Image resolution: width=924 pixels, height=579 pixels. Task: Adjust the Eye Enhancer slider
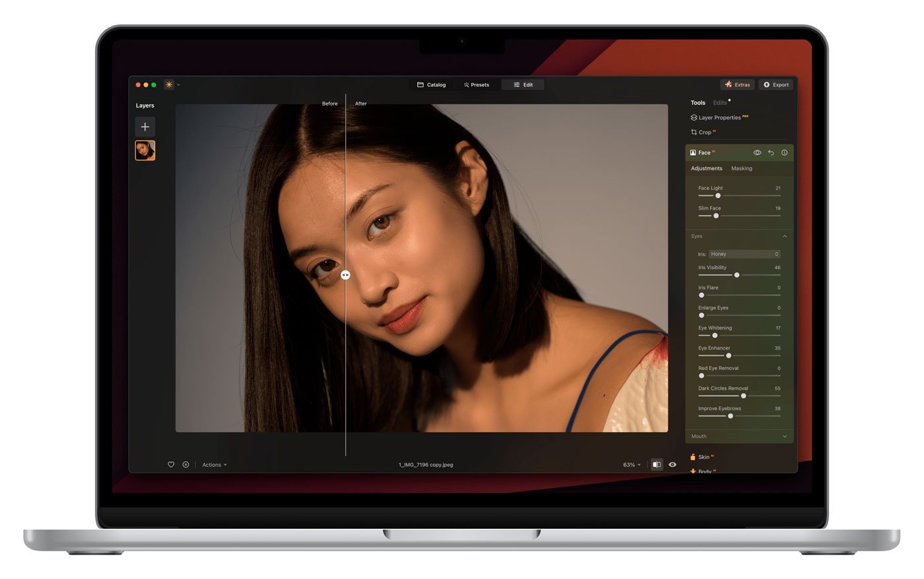pyautogui.click(x=729, y=355)
